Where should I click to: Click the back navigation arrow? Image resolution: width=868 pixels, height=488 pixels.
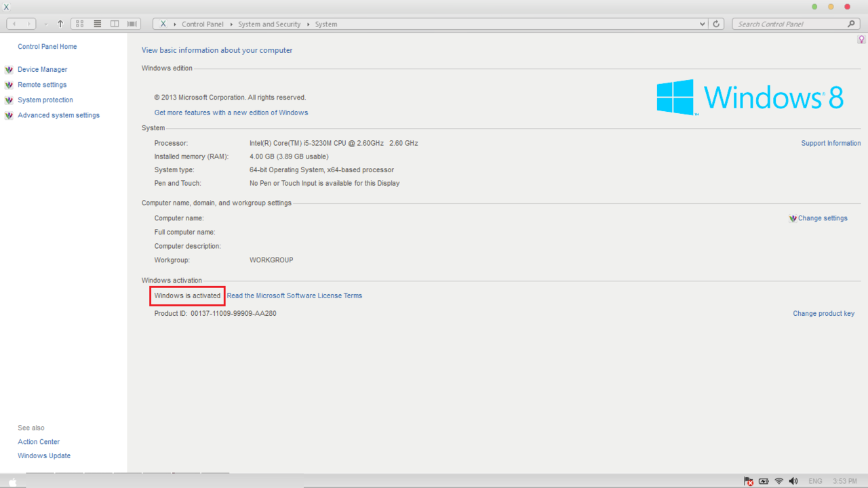(x=14, y=24)
